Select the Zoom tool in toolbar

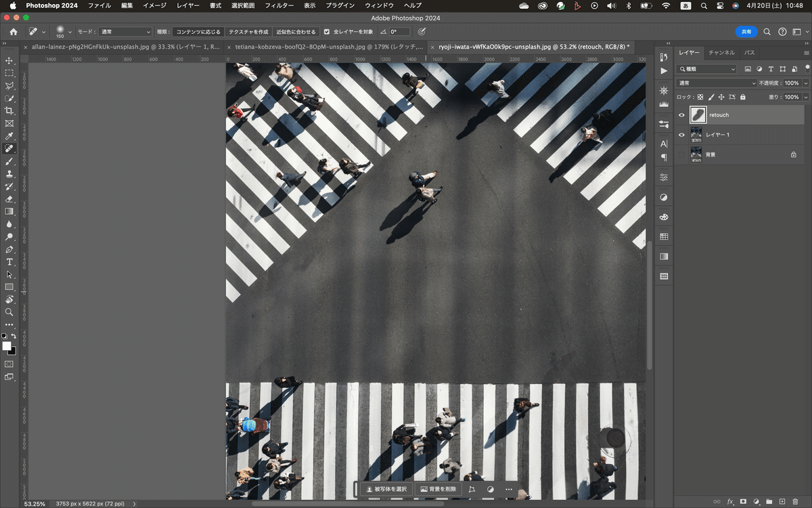pos(9,312)
